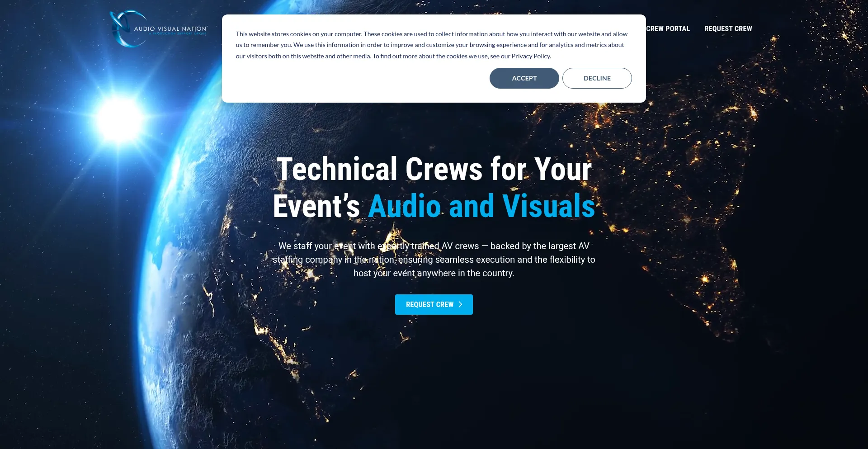Click the Audio Visual Nation swirl logo icon
The image size is (868, 449).
[121, 29]
